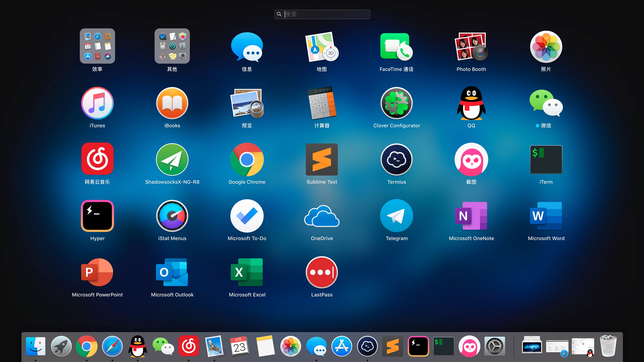This screenshot has height=362, width=644.
Task: Open LastPass
Action: coord(322,272)
